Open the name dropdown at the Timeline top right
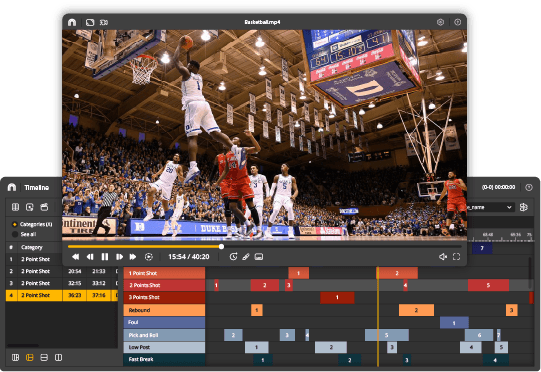The width and height of the screenshot is (541, 372). 491,207
